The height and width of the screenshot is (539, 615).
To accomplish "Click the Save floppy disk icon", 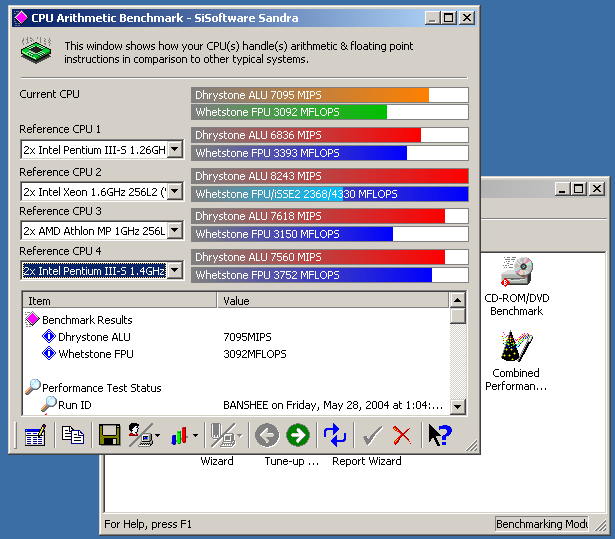I will pos(109,435).
